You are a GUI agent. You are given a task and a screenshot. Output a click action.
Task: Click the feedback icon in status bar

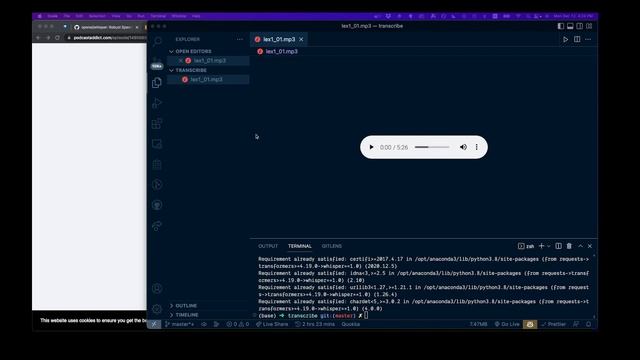tap(576, 324)
